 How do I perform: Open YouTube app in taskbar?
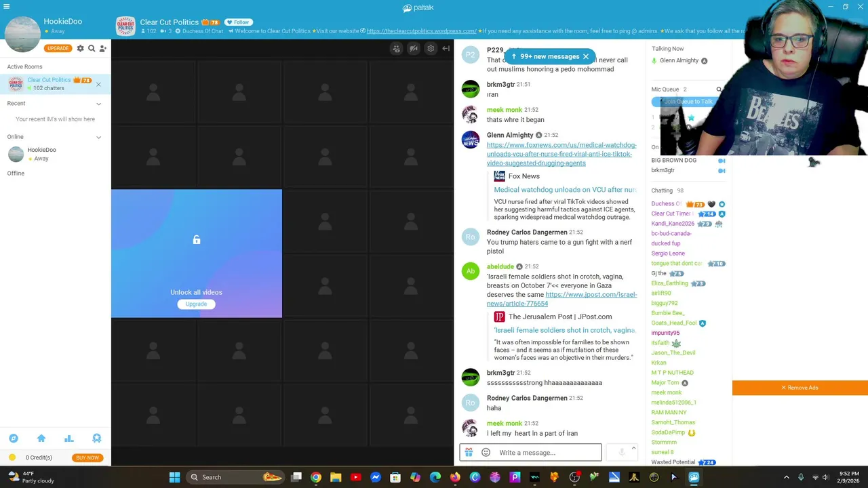[x=355, y=477]
